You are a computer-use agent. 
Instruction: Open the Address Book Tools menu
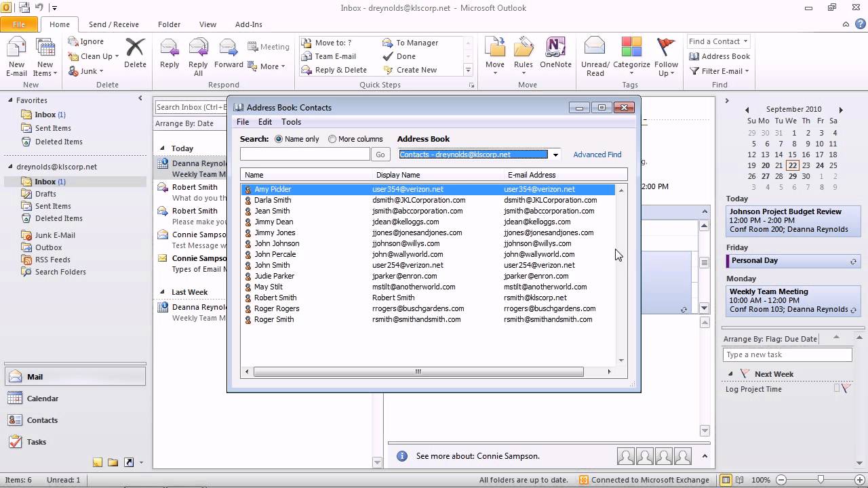point(292,122)
